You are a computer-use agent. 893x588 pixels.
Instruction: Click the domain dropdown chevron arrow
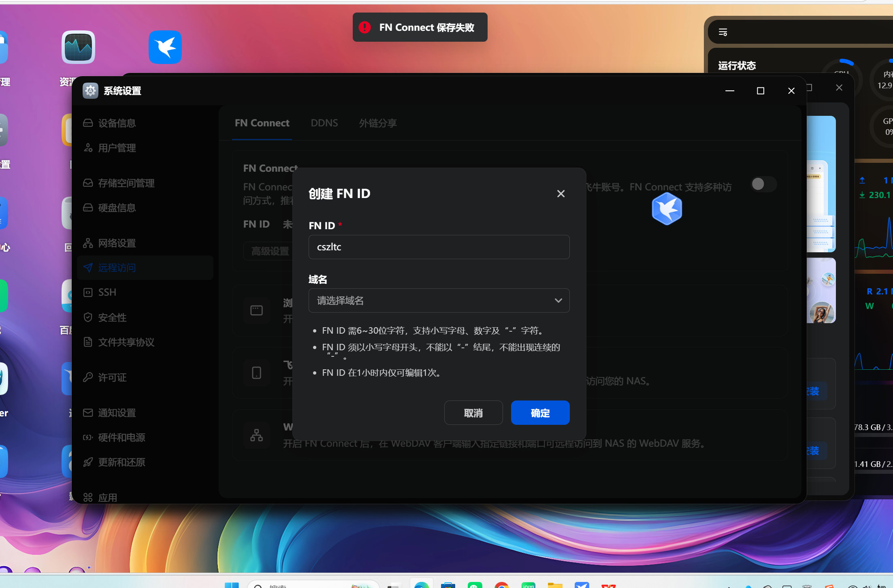558,300
